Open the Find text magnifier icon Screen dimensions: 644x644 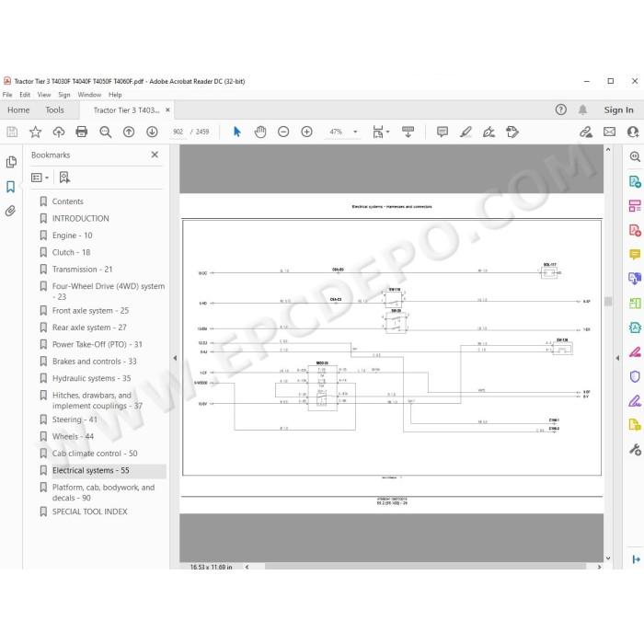pyautogui.click(x=106, y=132)
